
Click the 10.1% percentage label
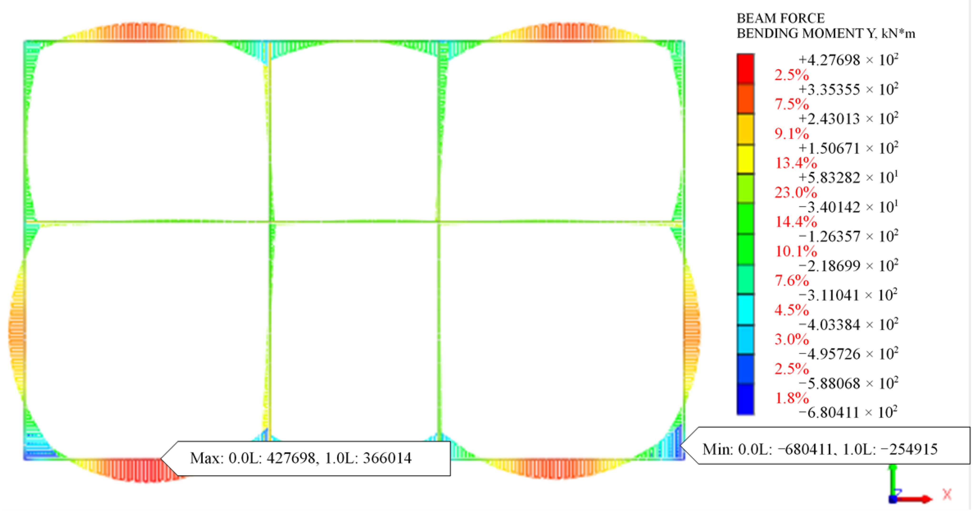click(796, 251)
